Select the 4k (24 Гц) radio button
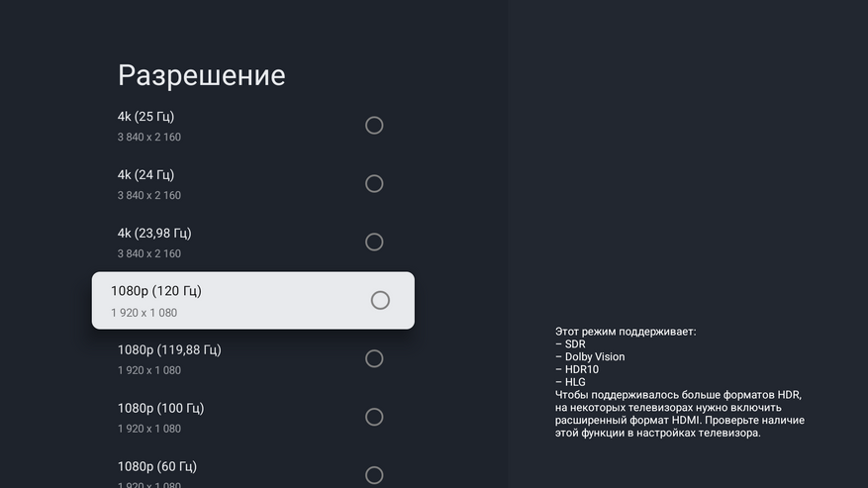868x488 pixels. (374, 183)
